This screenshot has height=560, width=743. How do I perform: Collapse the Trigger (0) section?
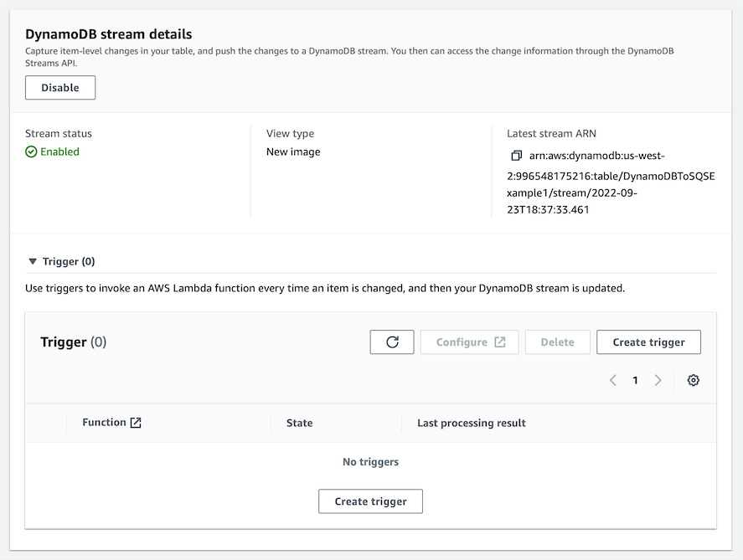click(33, 262)
